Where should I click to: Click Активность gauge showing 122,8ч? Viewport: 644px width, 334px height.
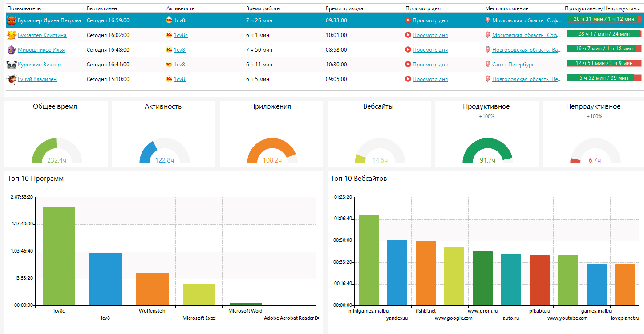(164, 151)
